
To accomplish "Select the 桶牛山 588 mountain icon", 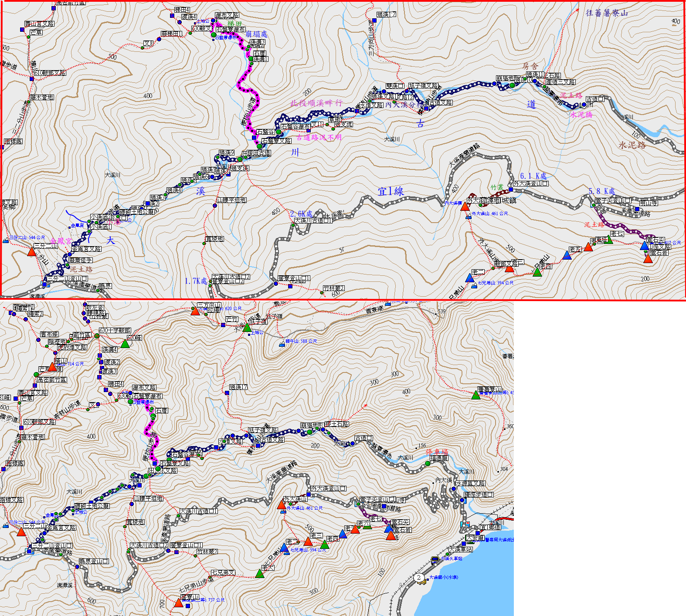I will (x=282, y=344).
